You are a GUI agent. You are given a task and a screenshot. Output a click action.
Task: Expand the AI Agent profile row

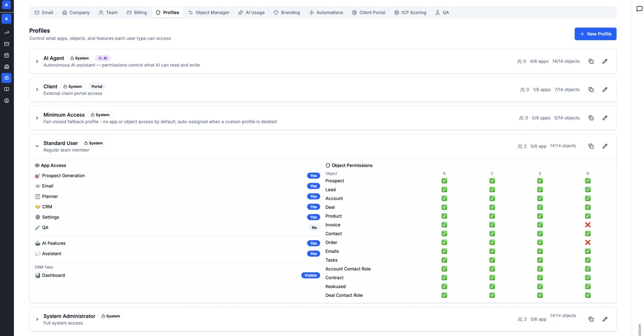click(37, 62)
